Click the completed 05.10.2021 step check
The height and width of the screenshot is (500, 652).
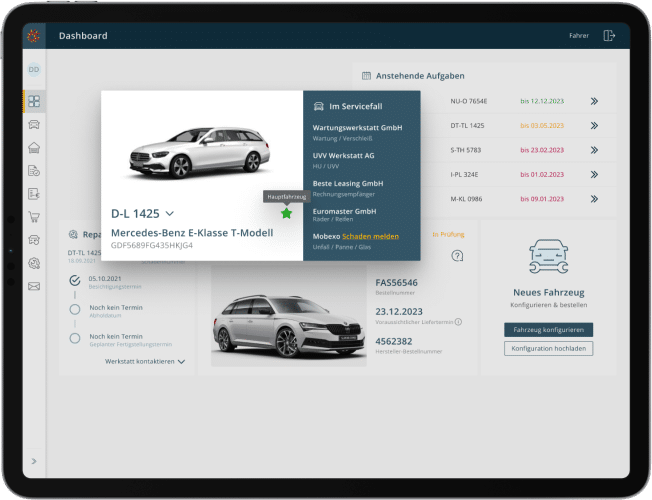pyautogui.click(x=75, y=281)
